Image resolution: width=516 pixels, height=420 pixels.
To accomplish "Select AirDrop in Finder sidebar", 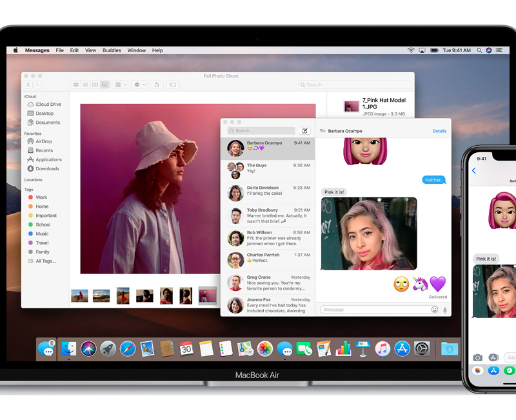I will (40, 141).
